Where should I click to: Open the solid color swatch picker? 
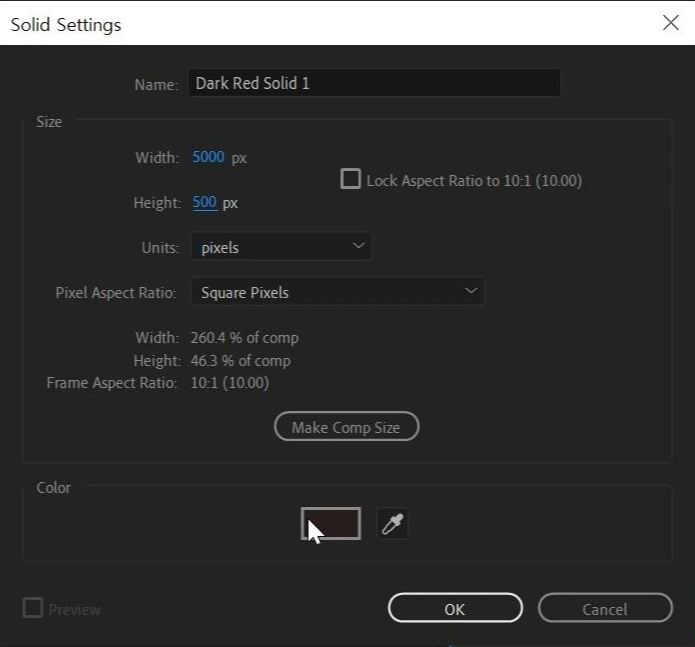click(x=331, y=524)
